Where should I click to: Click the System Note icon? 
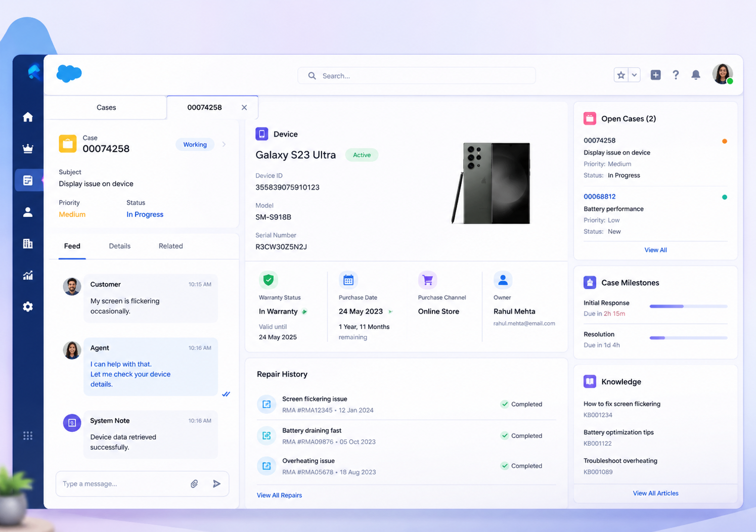click(x=72, y=423)
